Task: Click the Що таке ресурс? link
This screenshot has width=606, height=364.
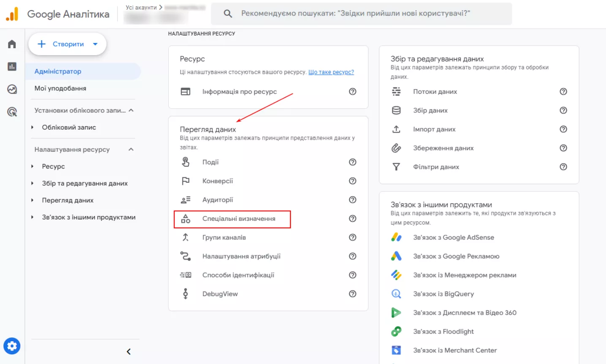Action: pyautogui.click(x=331, y=72)
